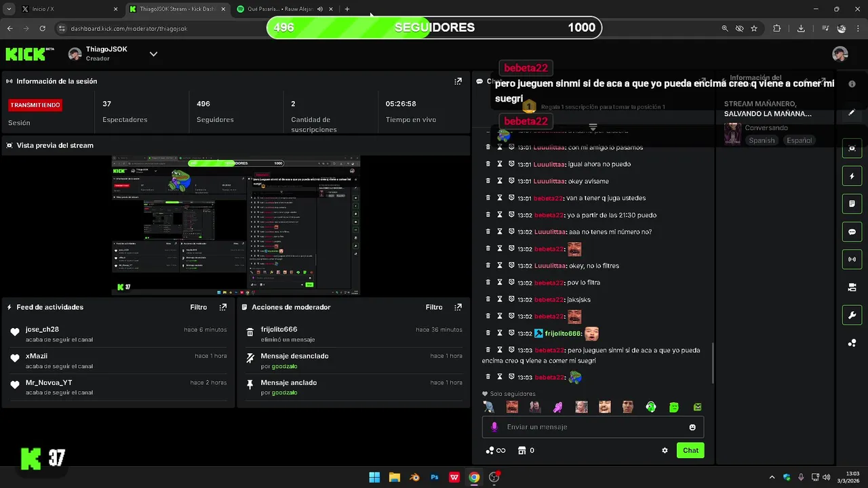Screen dimensions: 868x488
Task: Open the Windows Start menu
Action: [x=374, y=477]
